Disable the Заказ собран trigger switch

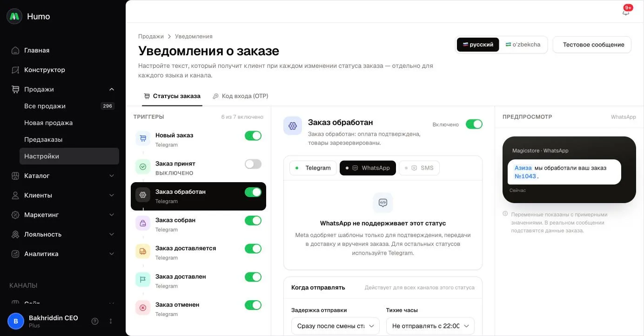click(253, 220)
